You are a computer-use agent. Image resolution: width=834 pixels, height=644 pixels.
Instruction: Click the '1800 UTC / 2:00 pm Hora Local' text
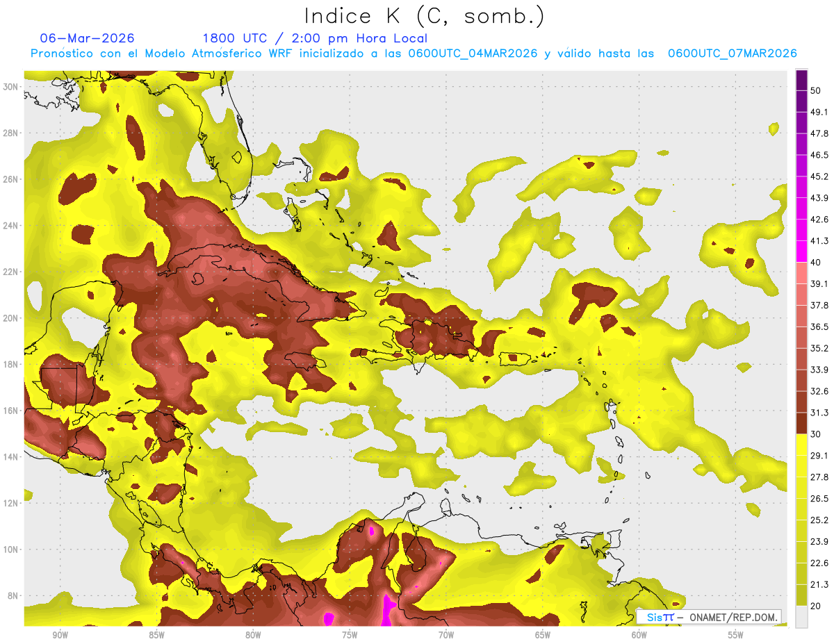point(315,38)
